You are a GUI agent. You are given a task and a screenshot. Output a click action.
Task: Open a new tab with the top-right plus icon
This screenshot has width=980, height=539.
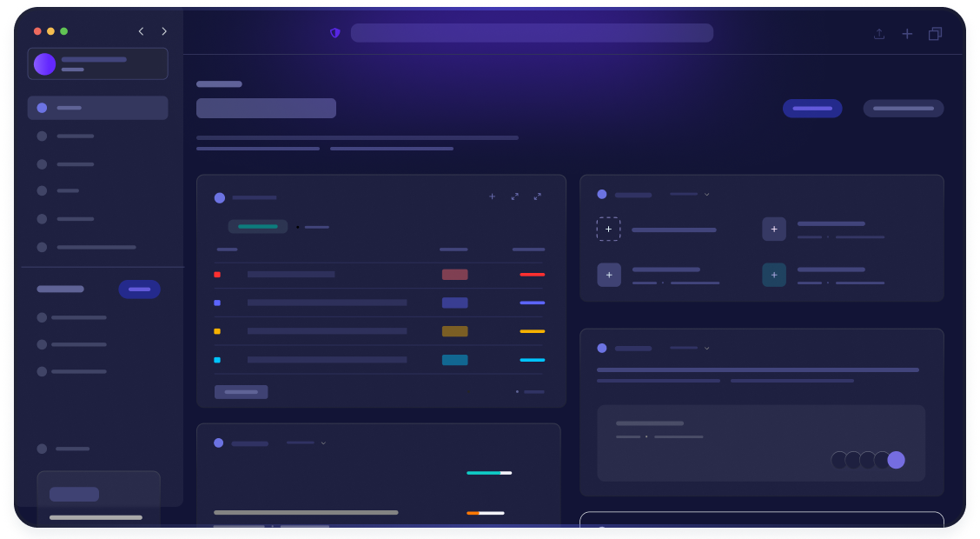click(x=907, y=34)
